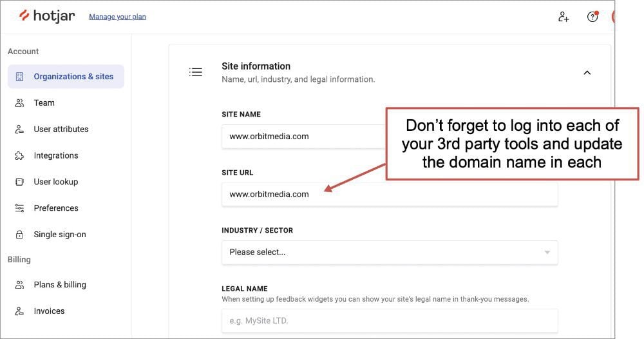Collapse the Site information section chevron
Viewport: 644px width, 339px height.
tap(587, 73)
